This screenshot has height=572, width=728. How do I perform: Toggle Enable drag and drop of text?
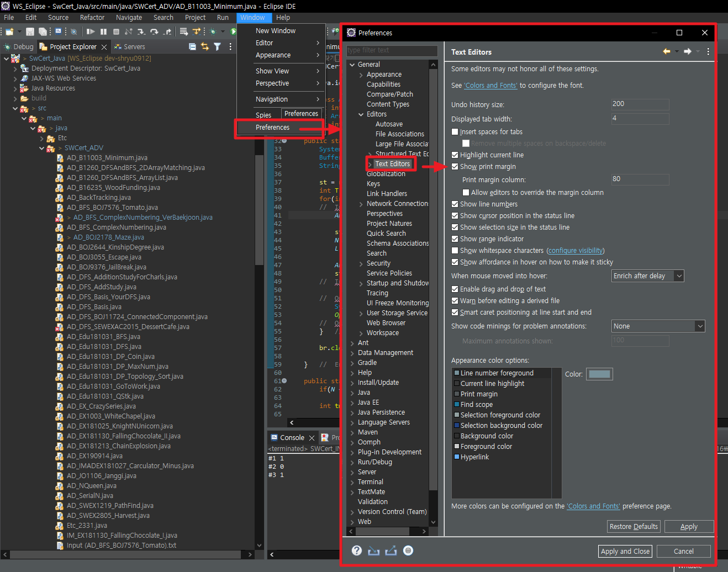point(455,289)
